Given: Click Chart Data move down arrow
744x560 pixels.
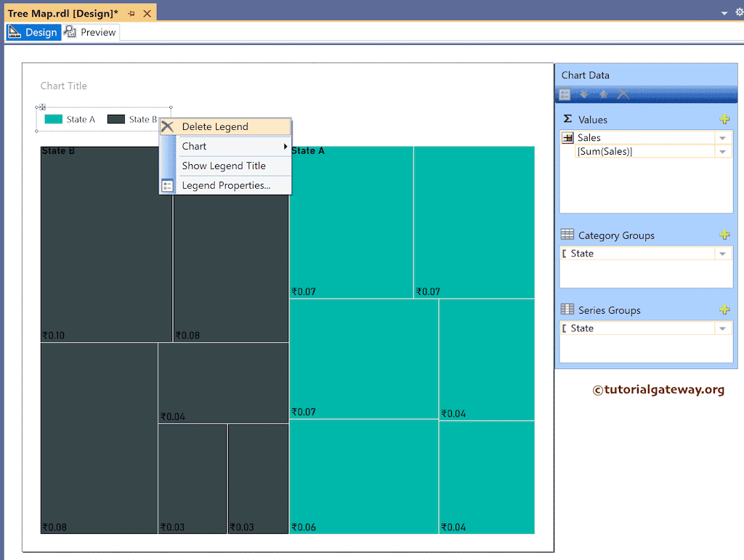Looking at the screenshot, I should pyautogui.click(x=584, y=94).
